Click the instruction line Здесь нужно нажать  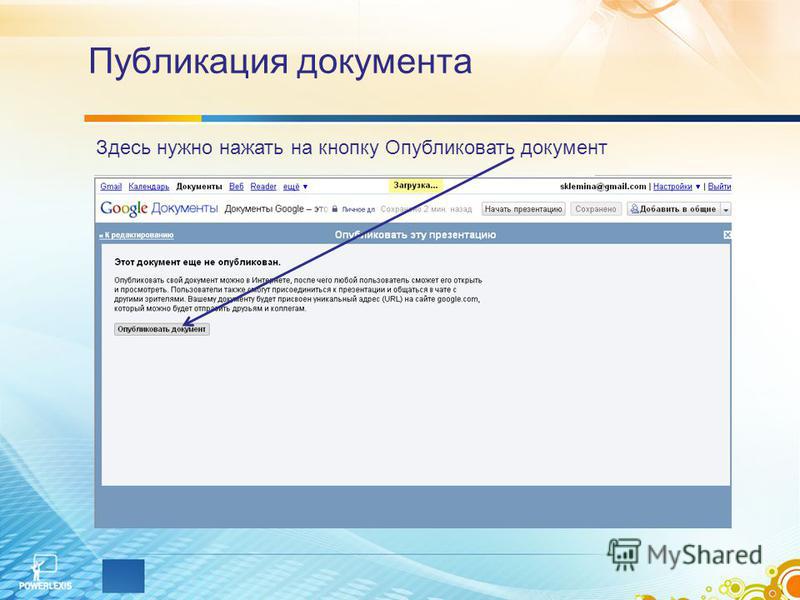(352, 148)
